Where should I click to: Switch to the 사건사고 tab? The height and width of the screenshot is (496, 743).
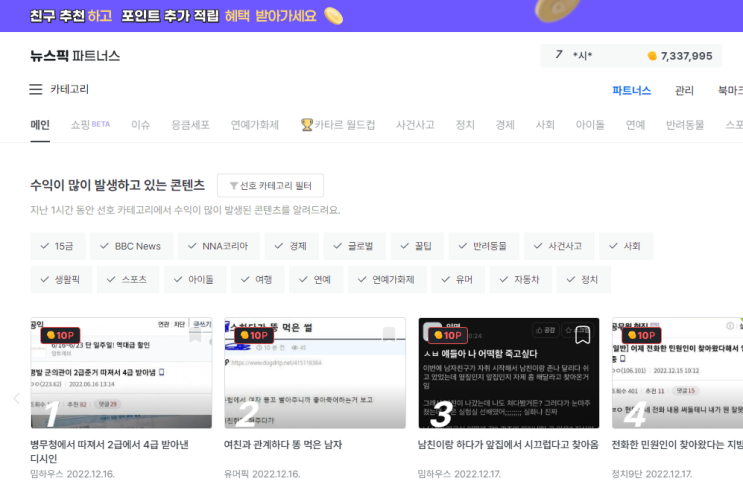click(415, 125)
